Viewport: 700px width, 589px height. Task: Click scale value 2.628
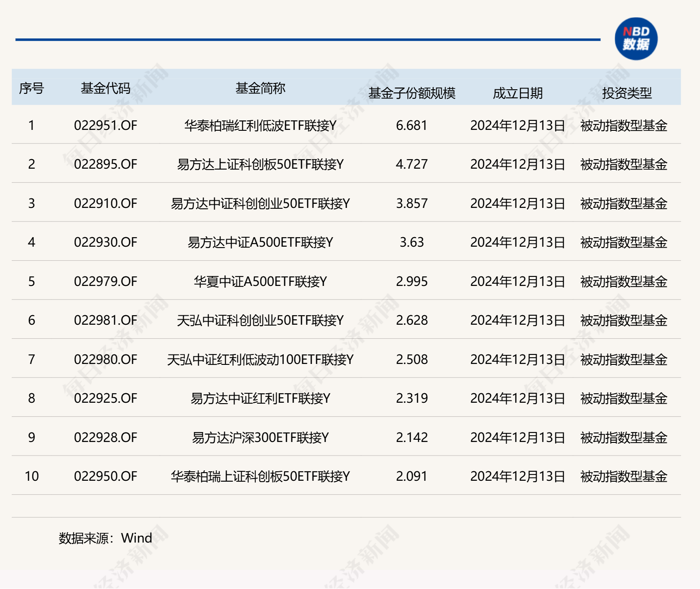click(412, 320)
